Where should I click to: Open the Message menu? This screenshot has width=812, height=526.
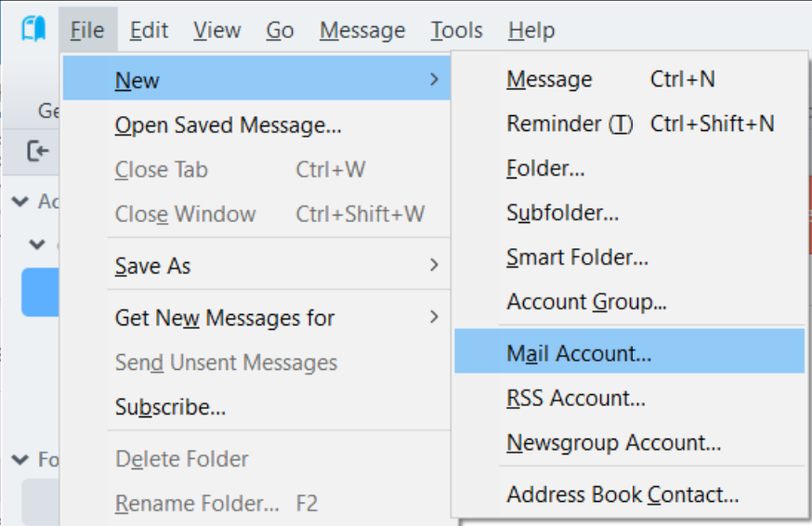click(362, 31)
